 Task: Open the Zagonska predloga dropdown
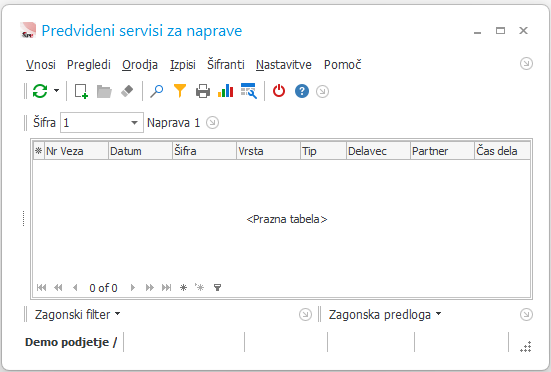click(x=385, y=314)
